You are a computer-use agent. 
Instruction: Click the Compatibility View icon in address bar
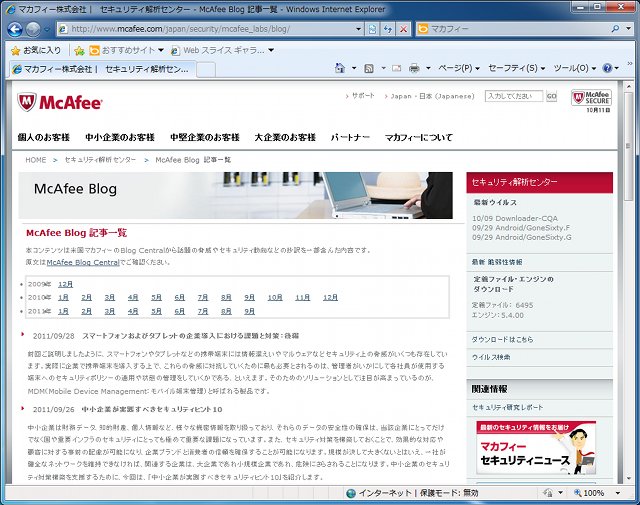point(372,29)
